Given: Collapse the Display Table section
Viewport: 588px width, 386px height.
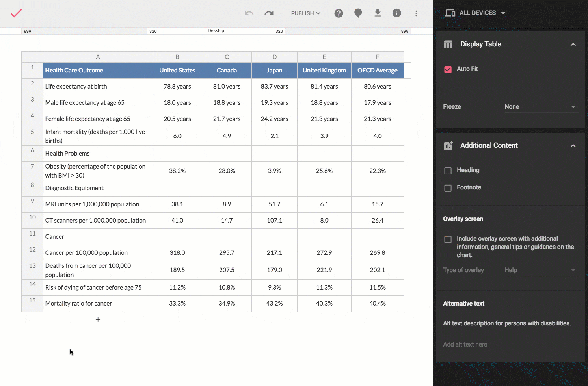Looking at the screenshot, I should click(573, 45).
